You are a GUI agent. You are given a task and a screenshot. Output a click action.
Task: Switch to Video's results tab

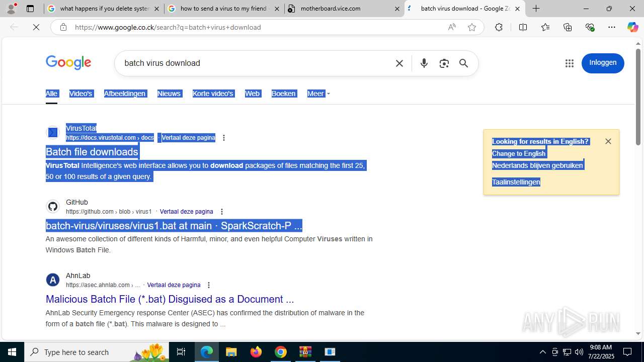80,94
